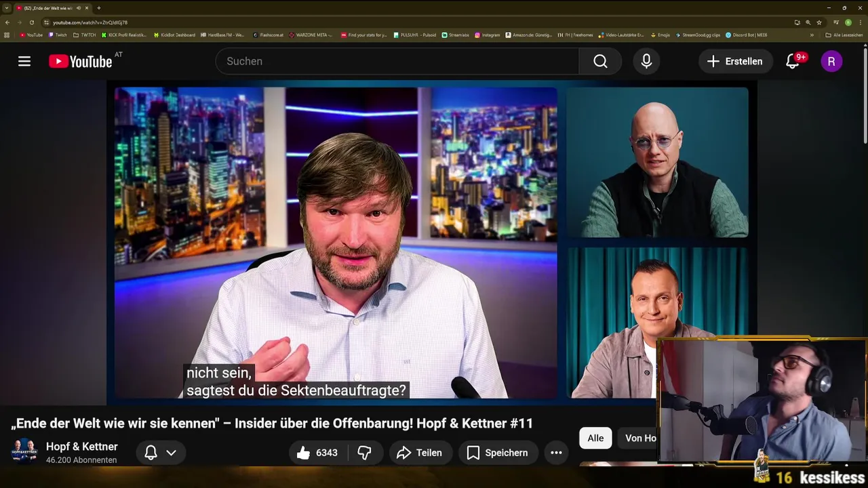This screenshot has width=868, height=488.
Task: Save the video with Speichern
Action: 498,453
